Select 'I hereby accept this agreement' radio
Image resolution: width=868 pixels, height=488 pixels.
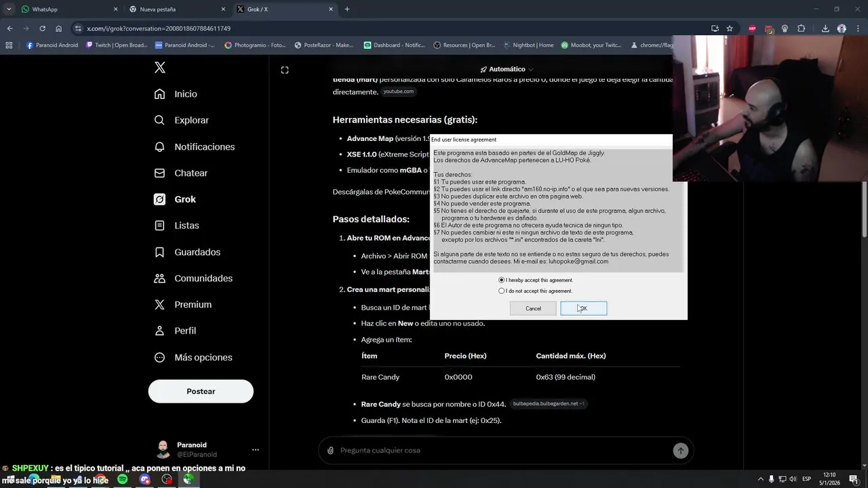tap(502, 280)
